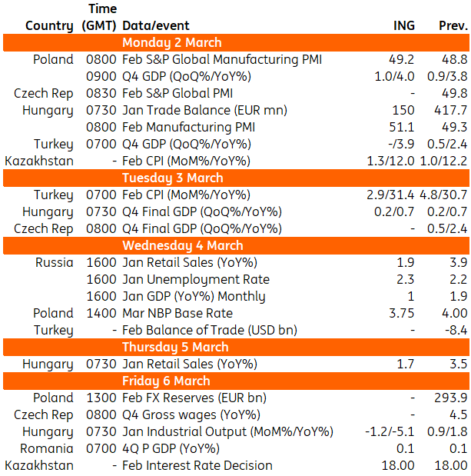Click the Romania country cell
The width and height of the screenshot is (471, 476).
[47, 448]
